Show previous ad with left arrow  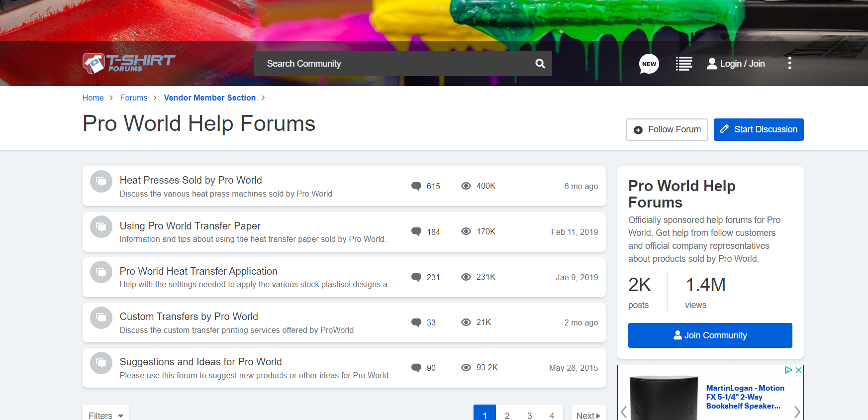[x=624, y=412]
